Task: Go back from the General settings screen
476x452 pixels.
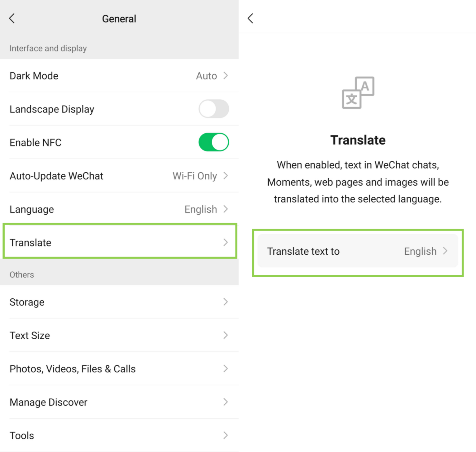Action: (x=12, y=19)
